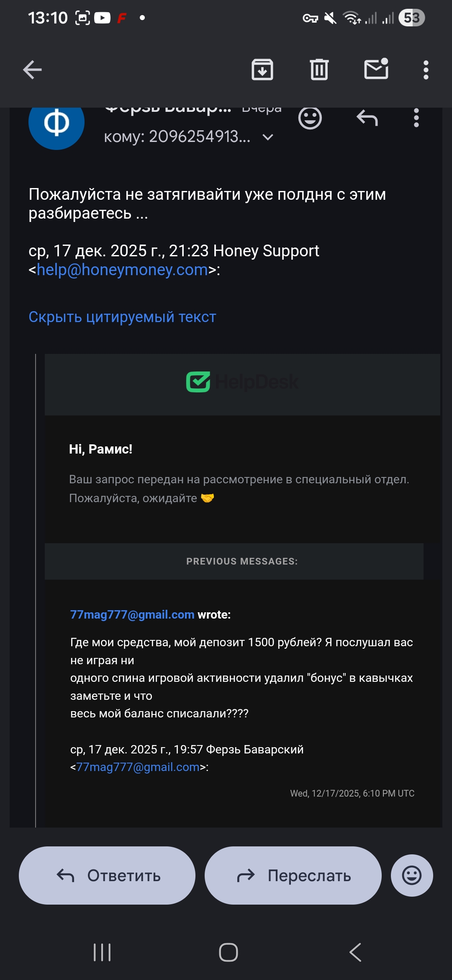Image resolution: width=452 pixels, height=980 pixels.
Task: Tap the HelpDesk logo banner
Action: 242,382
